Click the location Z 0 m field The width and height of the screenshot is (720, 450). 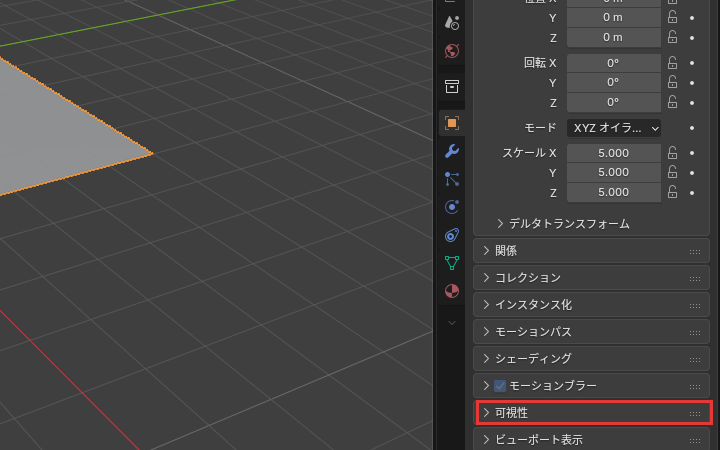point(614,37)
